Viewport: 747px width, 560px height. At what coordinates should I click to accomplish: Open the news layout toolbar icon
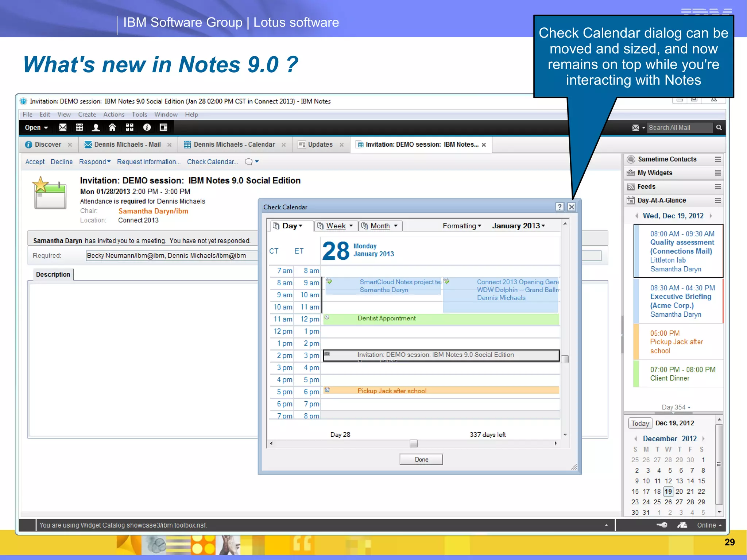click(163, 127)
